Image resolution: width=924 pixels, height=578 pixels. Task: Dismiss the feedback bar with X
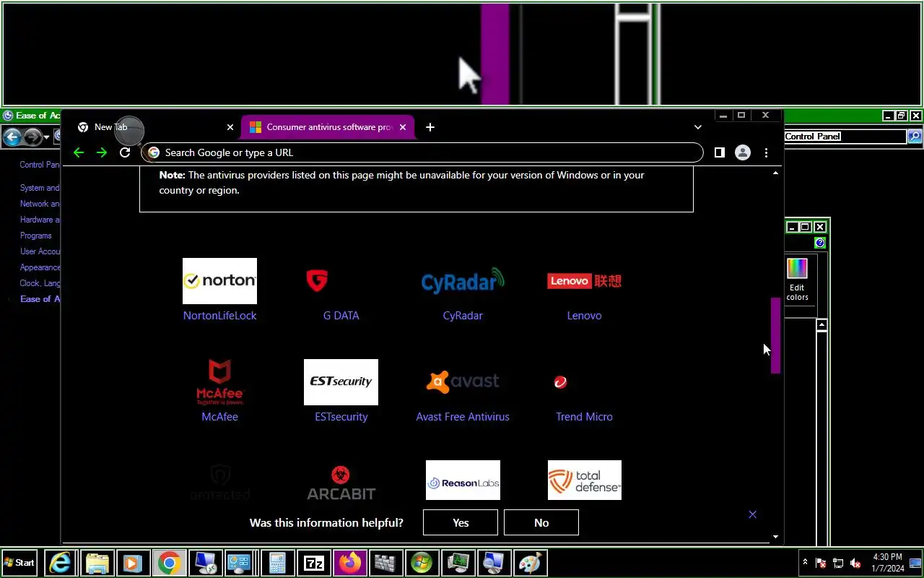pos(752,514)
